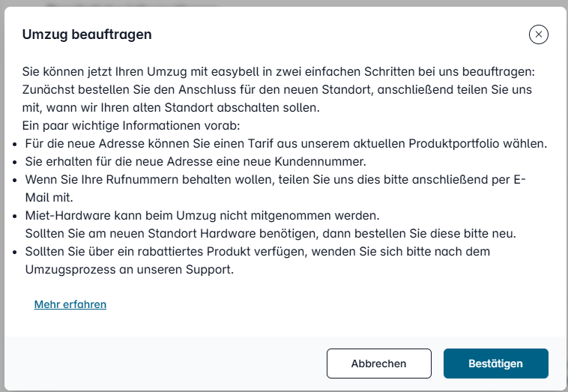Screen dimensions: 568x392
Task: Click the bullet dot before 'Für die neue Adresse'
Action: (15, 144)
